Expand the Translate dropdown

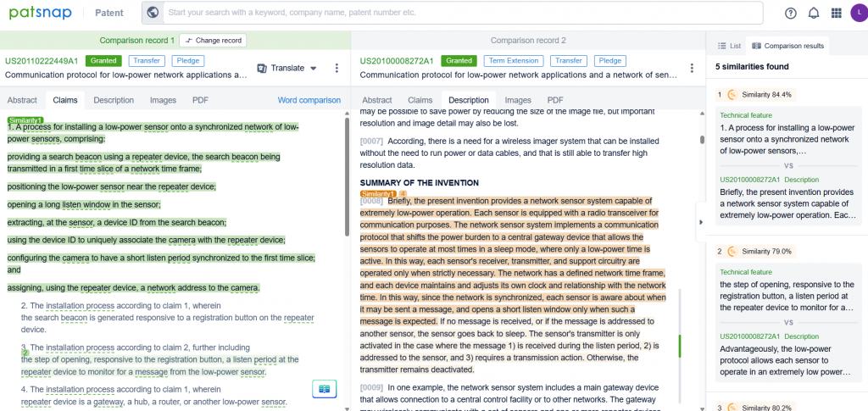pyautogui.click(x=287, y=68)
